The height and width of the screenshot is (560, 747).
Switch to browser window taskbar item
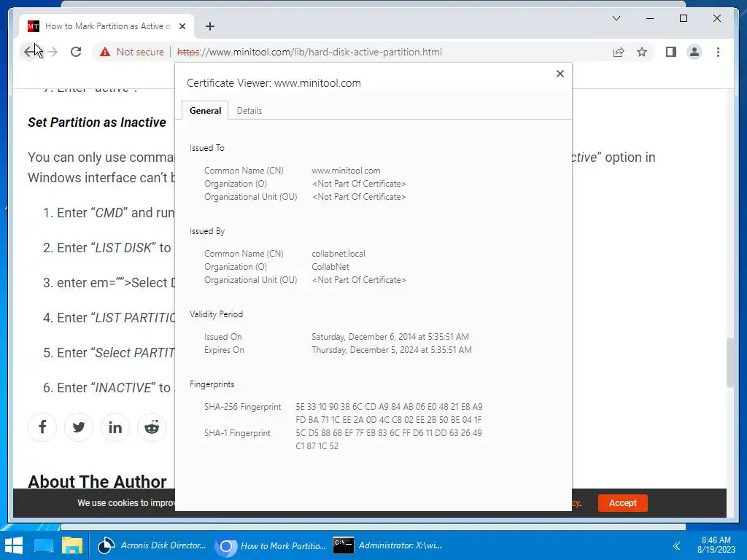[x=271, y=545]
